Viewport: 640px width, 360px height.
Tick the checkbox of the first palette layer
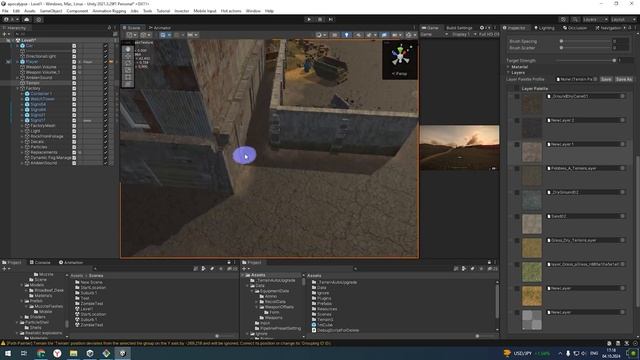pyautogui.click(x=517, y=97)
